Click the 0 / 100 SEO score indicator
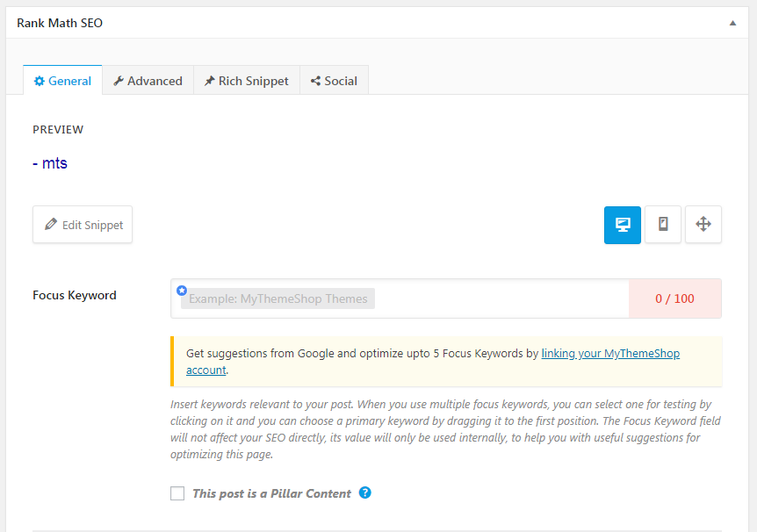The width and height of the screenshot is (757, 532). click(675, 298)
